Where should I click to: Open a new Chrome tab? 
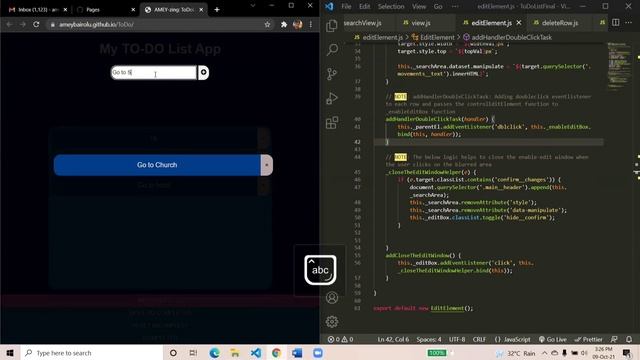click(x=217, y=9)
